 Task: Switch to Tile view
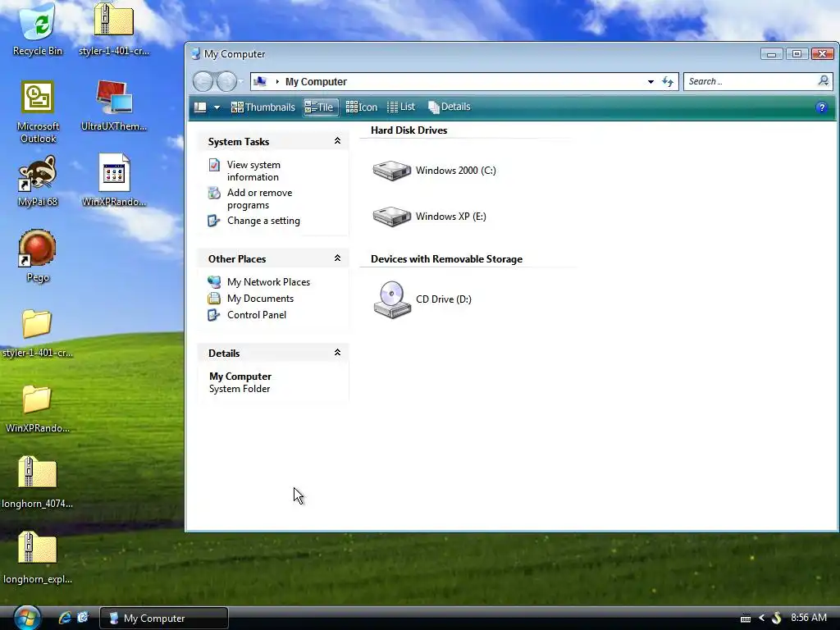click(x=321, y=107)
